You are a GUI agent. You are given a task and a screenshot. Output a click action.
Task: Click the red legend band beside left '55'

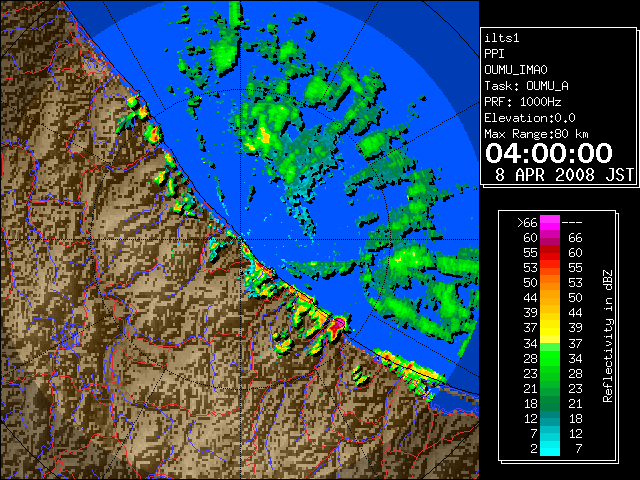coord(550,253)
